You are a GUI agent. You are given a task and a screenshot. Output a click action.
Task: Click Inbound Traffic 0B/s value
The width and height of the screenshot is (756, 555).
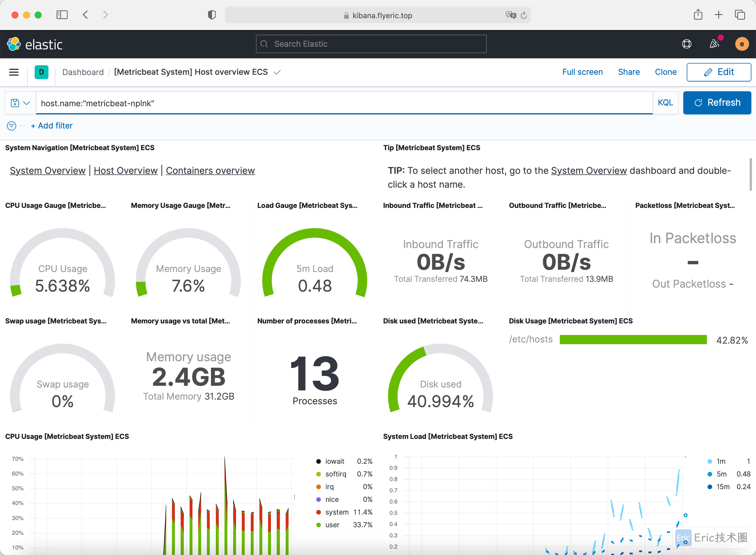pos(440,262)
